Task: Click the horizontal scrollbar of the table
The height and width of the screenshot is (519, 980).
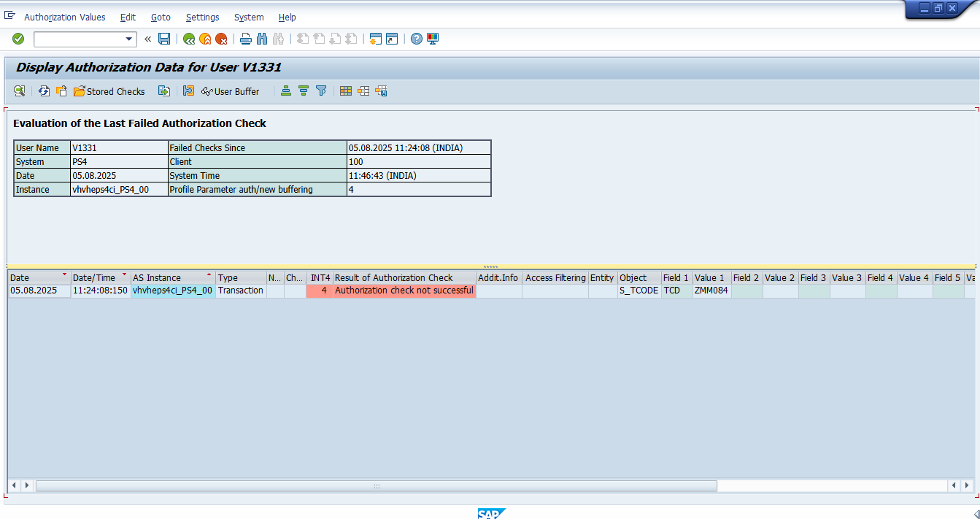Action: point(376,485)
